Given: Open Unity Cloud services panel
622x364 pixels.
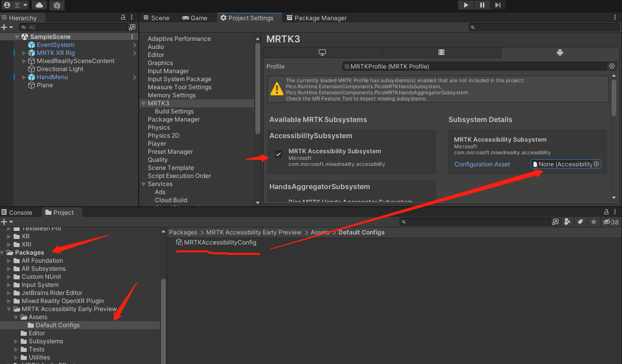Looking at the screenshot, I should (39, 6).
